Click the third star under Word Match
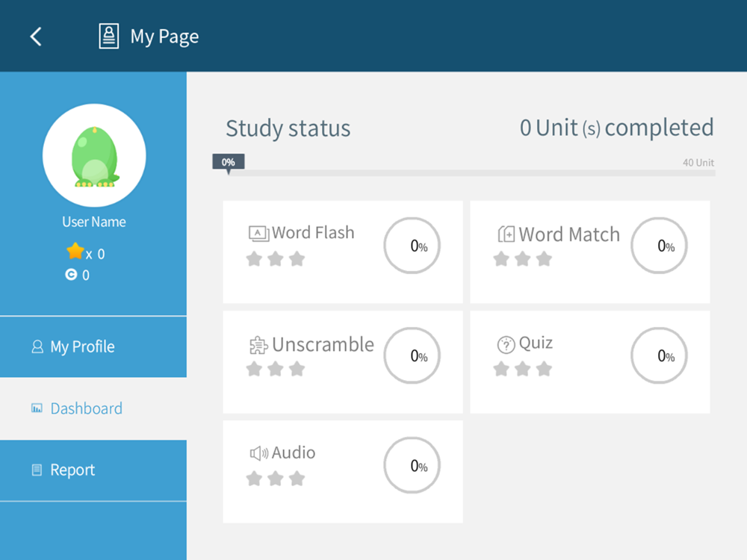 [x=544, y=259]
